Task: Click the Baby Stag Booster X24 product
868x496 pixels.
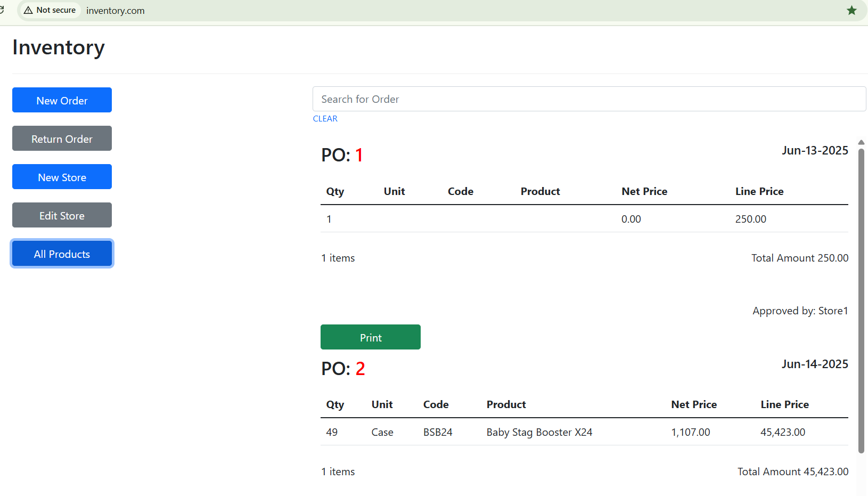Action: [539, 432]
